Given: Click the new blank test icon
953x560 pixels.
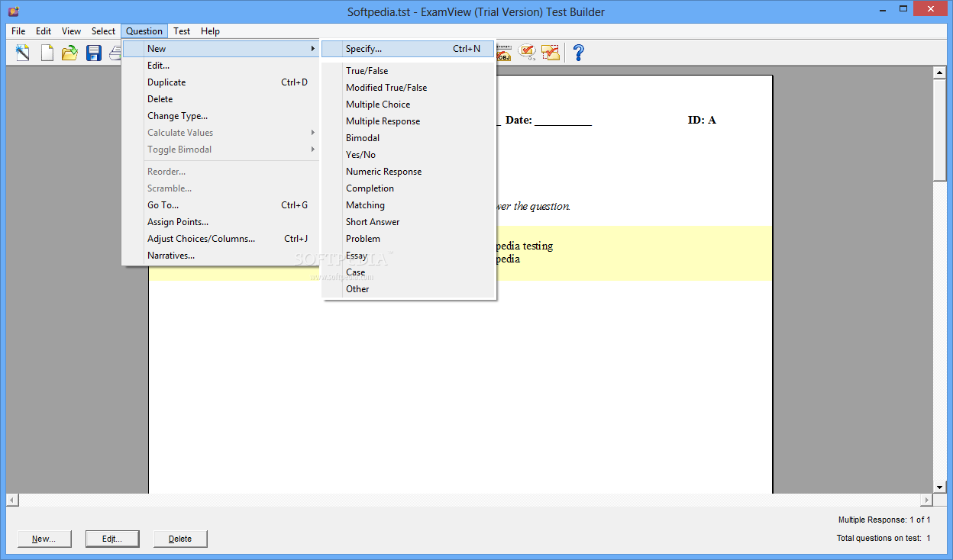Looking at the screenshot, I should (x=47, y=53).
